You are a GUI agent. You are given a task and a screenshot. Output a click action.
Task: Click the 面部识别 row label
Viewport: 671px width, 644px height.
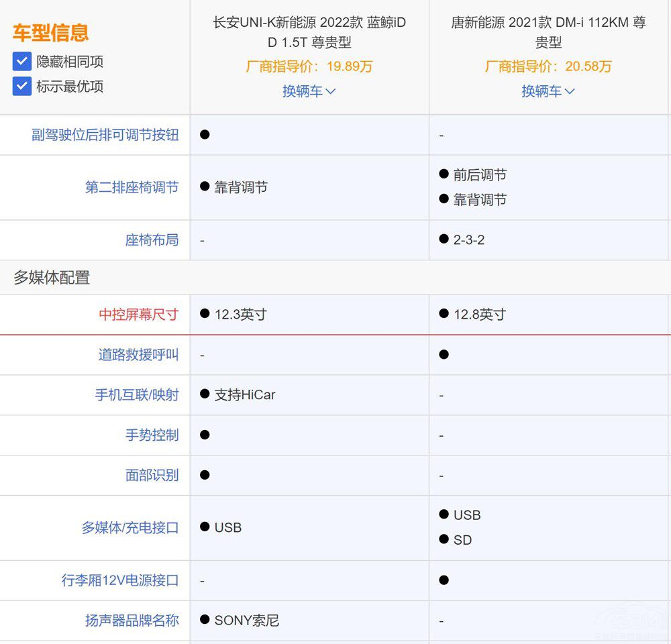coord(152,476)
